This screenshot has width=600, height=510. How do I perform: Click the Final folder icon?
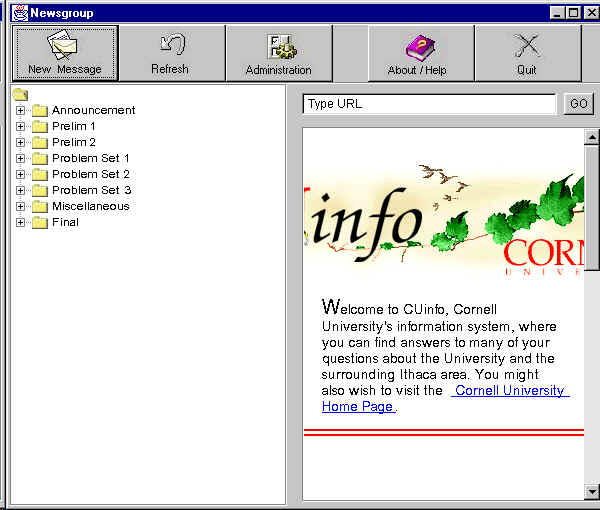pyautogui.click(x=40, y=222)
